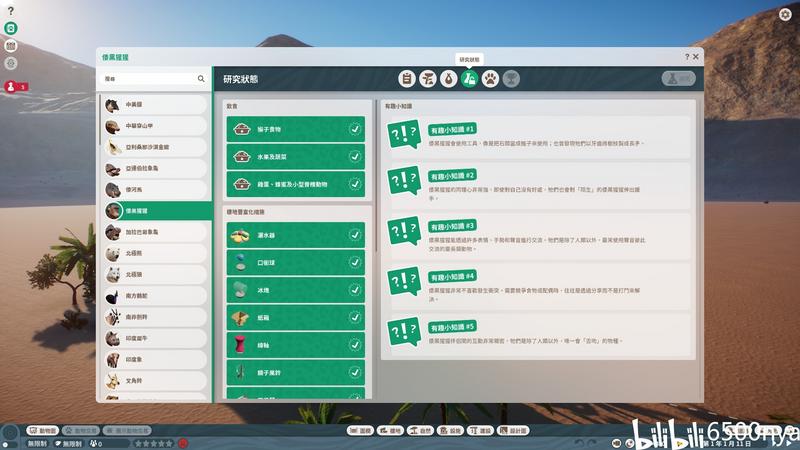Open the 設計圖 blueprints menu in bottom toolbar
The image size is (800, 450).
513,431
